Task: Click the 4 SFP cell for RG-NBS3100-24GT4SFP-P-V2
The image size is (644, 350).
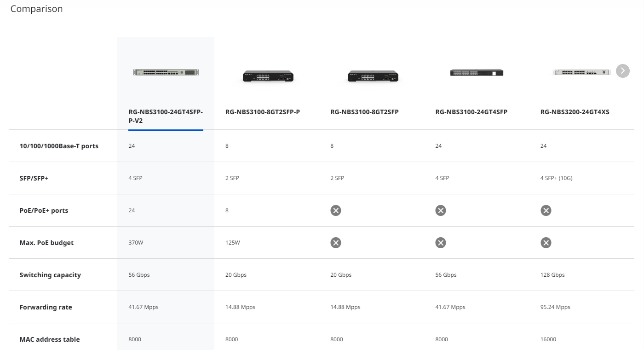Action: pos(135,178)
